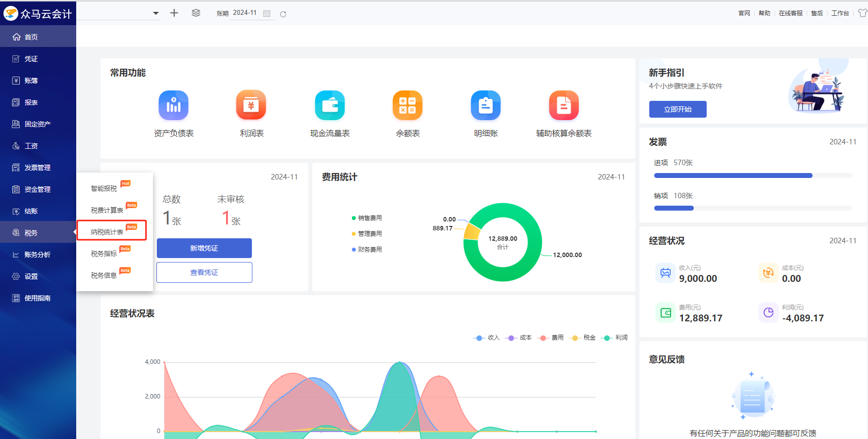
Task: Open 工资 in the sidebar
Action: [x=38, y=146]
